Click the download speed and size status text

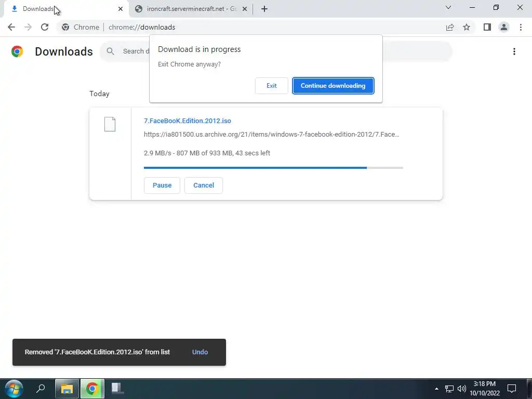point(207,153)
